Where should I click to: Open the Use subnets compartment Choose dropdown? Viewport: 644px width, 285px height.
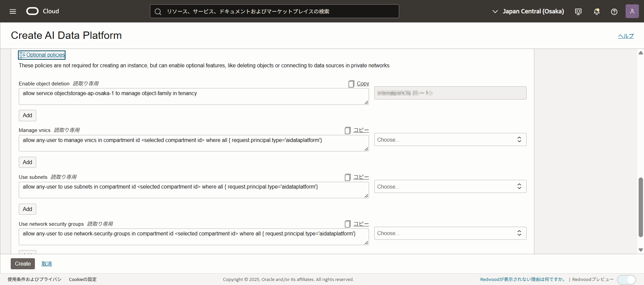(450, 187)
